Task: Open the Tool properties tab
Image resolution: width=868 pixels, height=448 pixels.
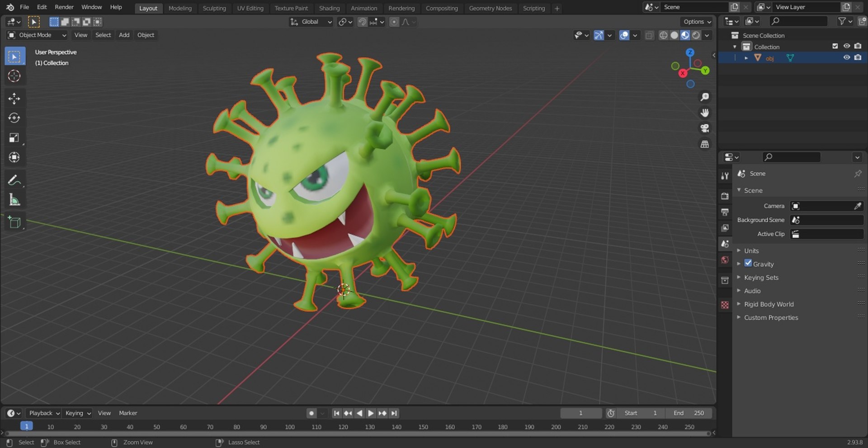Action: (725, 176)
